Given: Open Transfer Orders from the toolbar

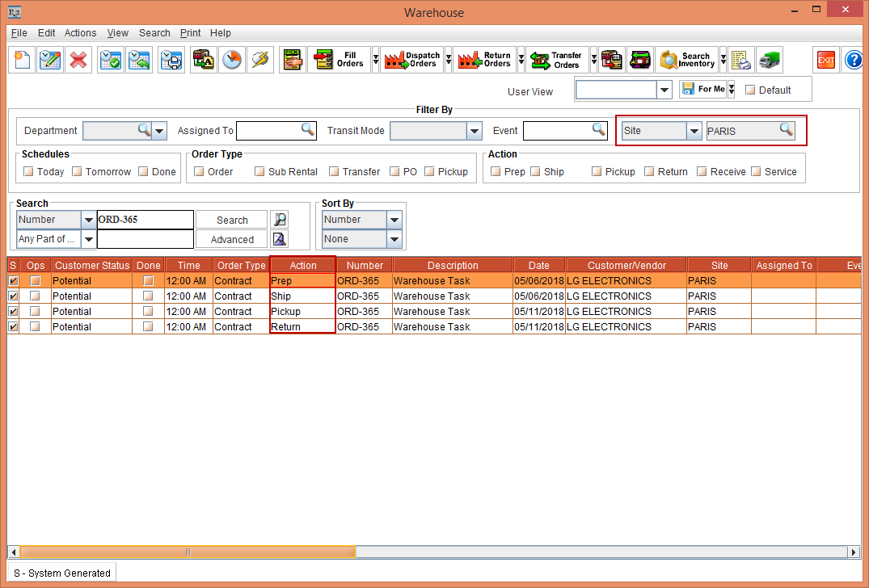Looking at the screenshot, I should click(557, 61).
